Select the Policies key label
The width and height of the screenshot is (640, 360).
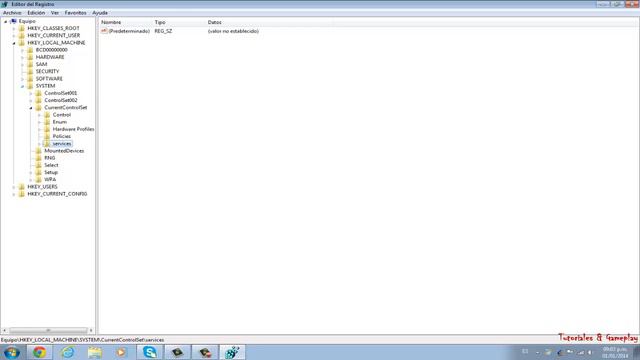[62, 136]
